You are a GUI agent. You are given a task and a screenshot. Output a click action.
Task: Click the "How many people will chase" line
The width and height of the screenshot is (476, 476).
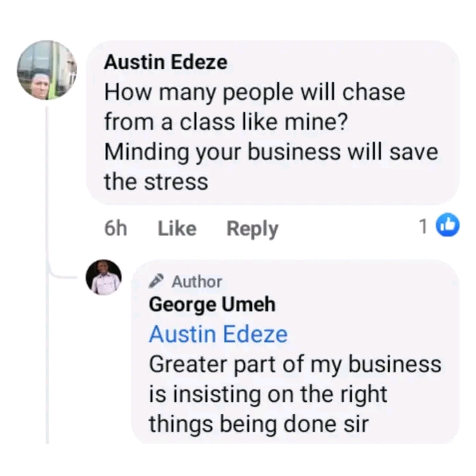coord(254,93)
